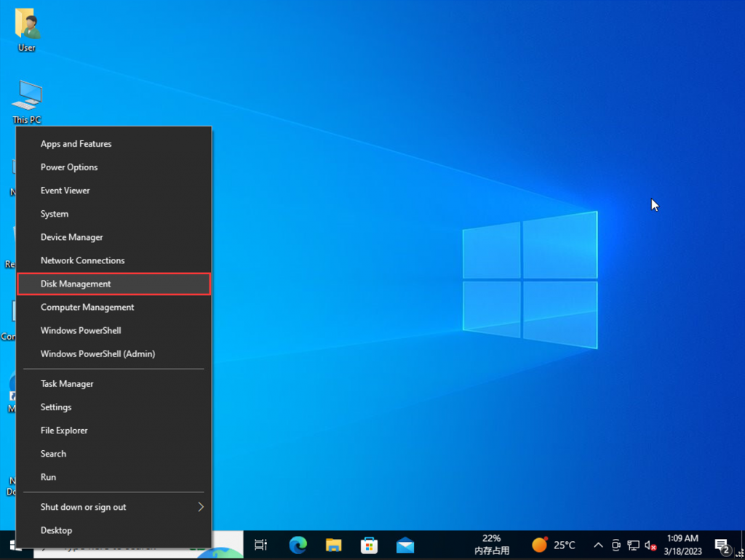Launch Device Manager from the menu
This screenshot has width=745, height=560.
point(114,237)
